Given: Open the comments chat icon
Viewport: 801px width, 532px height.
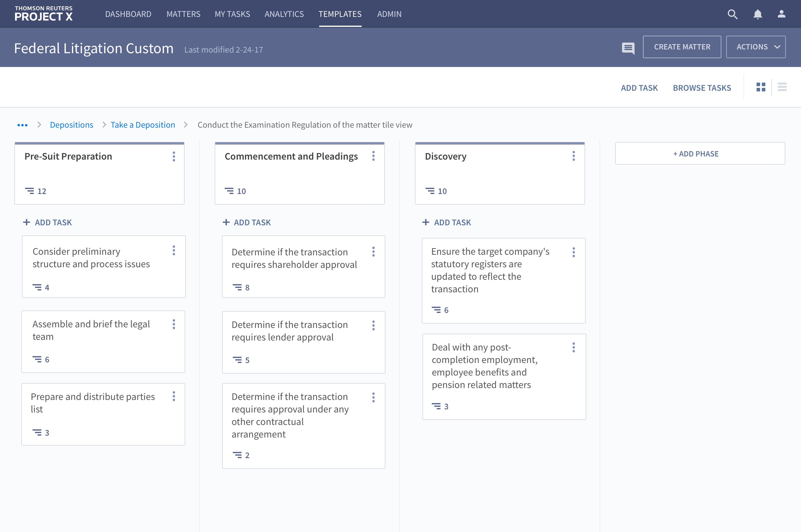Looking at the screenshot, I should pyautogui.click(x=628, y=48).
